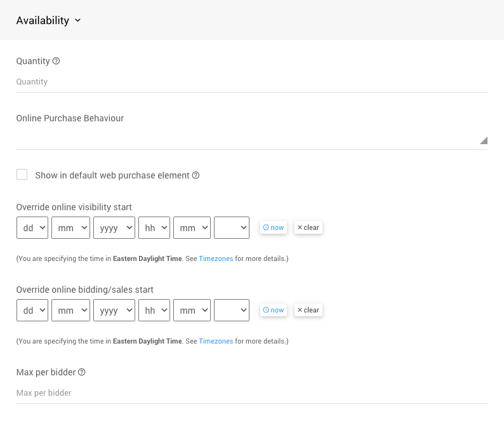Open Timezones link under bidding/sales start

pyautogui.click(x=216, y=342)
